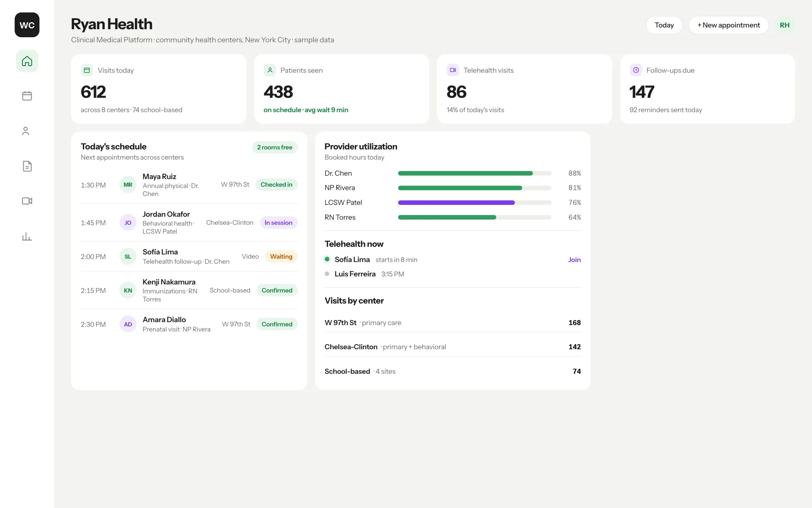812x508 pixels.
Task: Click the 438 patients seen value
Action: coord(278,92)
